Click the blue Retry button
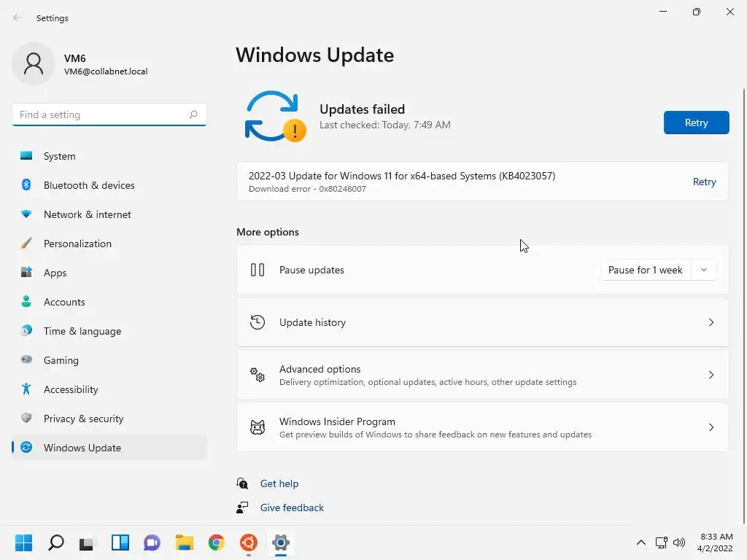 pyautogui.click(x=696, y=122)
